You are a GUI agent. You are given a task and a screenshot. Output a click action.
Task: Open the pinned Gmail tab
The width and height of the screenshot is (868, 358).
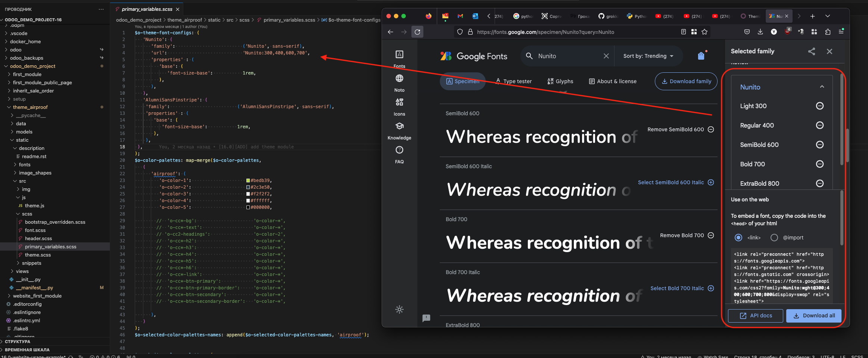460,16
